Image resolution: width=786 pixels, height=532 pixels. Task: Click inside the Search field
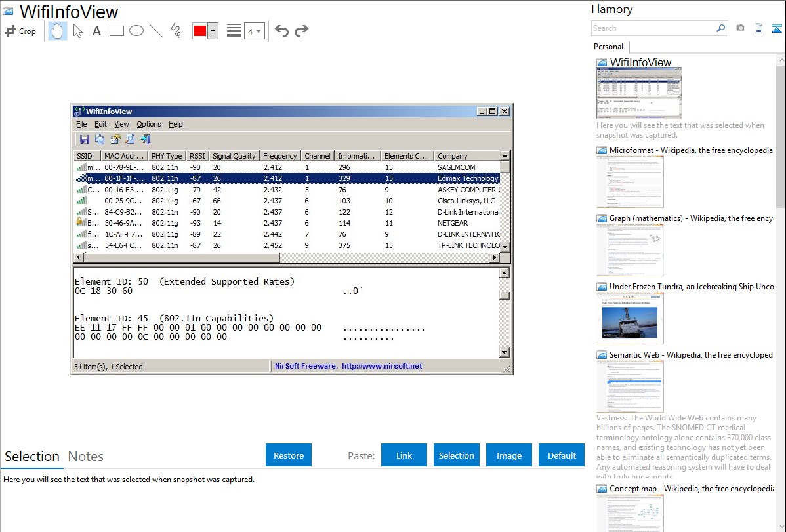(653, 28)
